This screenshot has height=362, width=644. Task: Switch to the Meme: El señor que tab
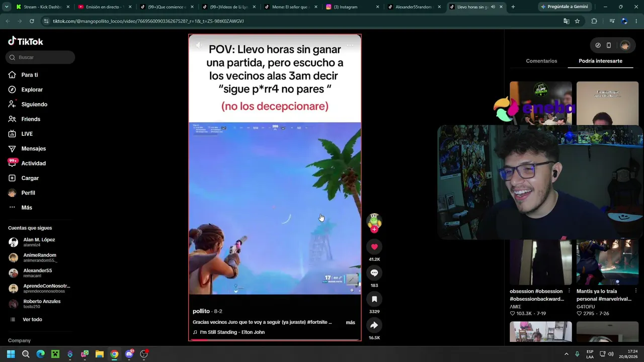click(x=292, y=7)
